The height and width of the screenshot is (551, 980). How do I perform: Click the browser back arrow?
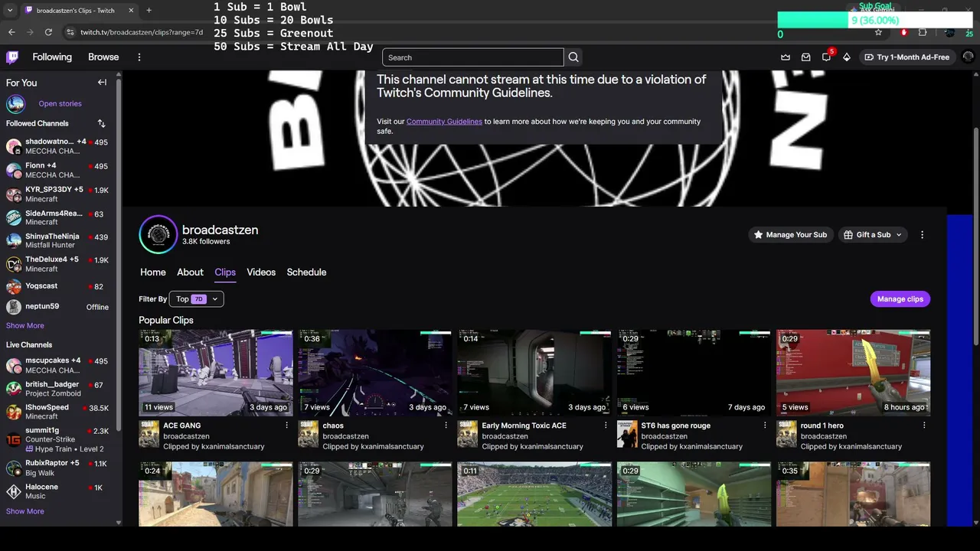pos(11,32)
